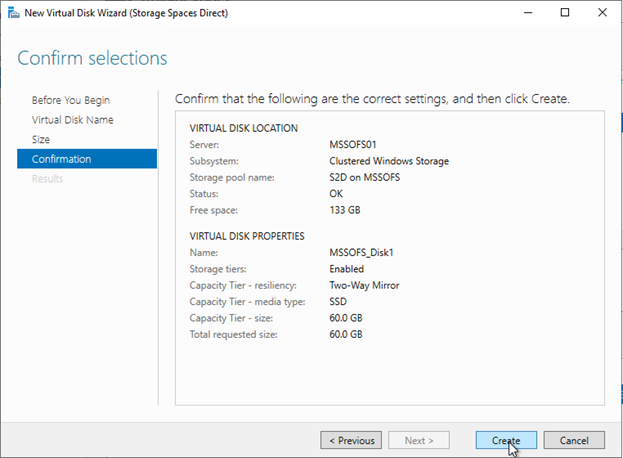Cancel the virtual disk wizard
The image size is (623, 458).
click(x=574, y=440)
